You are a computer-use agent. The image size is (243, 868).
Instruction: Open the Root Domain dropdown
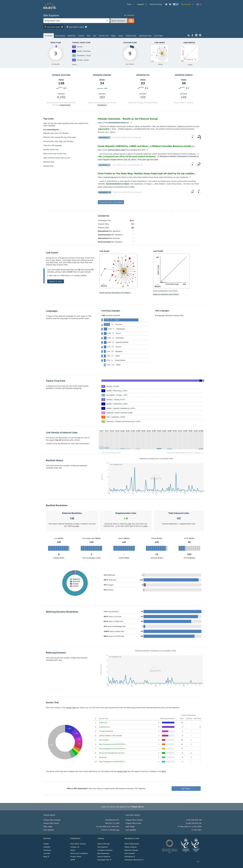click(119, 21)
